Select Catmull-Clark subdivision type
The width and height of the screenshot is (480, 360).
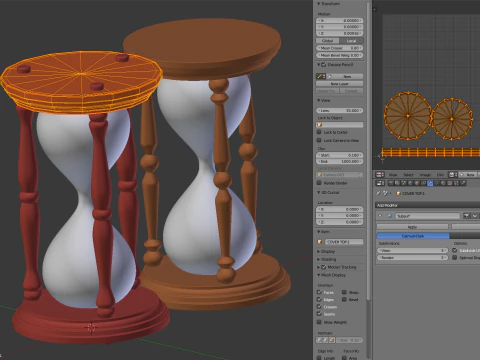click(413, 236)
